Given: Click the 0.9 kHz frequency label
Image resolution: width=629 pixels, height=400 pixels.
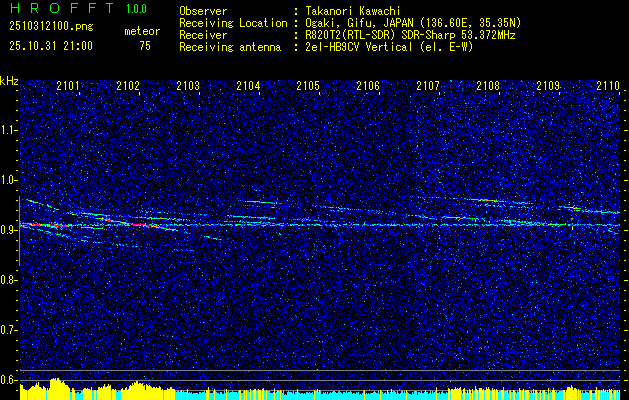Looking at the screenshot, I should click(8, 230).
